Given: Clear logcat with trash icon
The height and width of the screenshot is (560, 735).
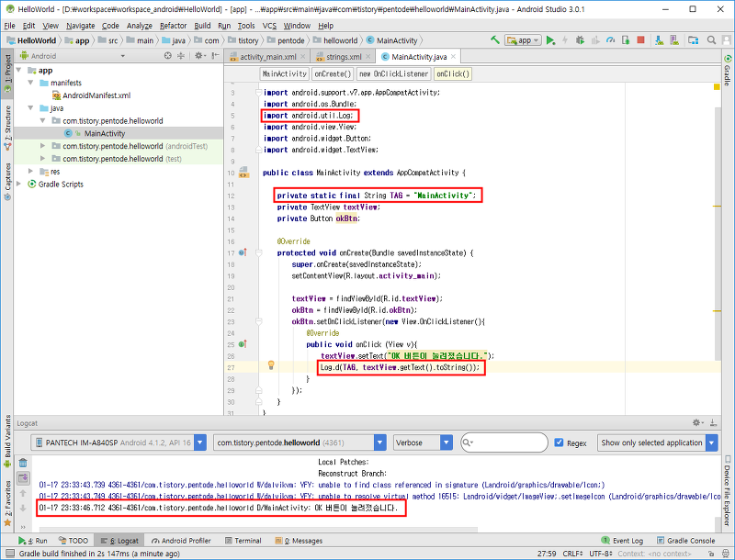Looking at the screenshot, I should [23, 463].
